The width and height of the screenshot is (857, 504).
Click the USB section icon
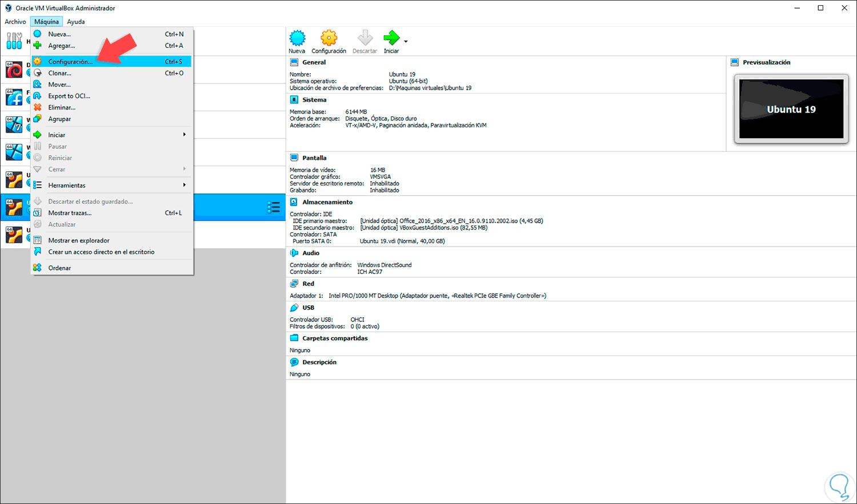pos(294,308)
